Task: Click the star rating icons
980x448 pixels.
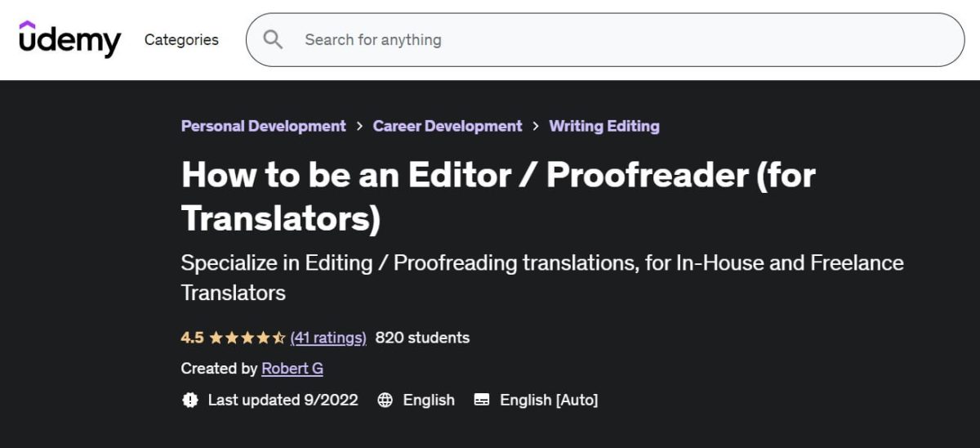Action: click(x=247, y=338)
